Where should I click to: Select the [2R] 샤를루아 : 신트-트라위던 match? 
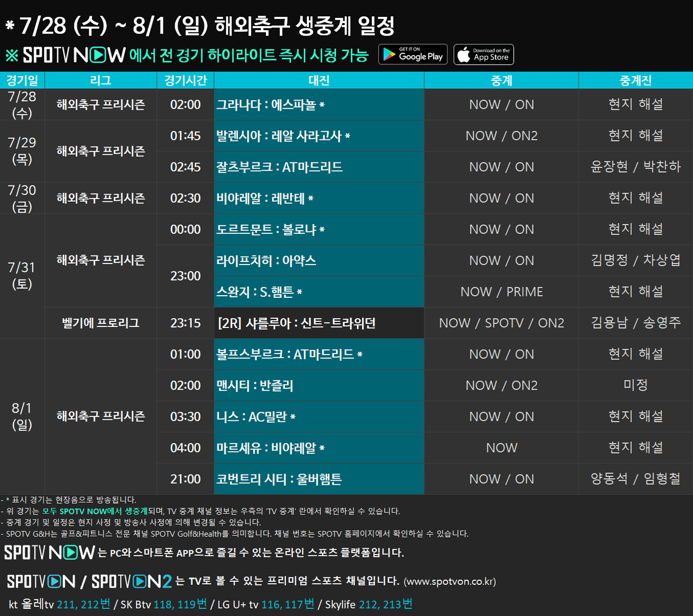point(297,323)
